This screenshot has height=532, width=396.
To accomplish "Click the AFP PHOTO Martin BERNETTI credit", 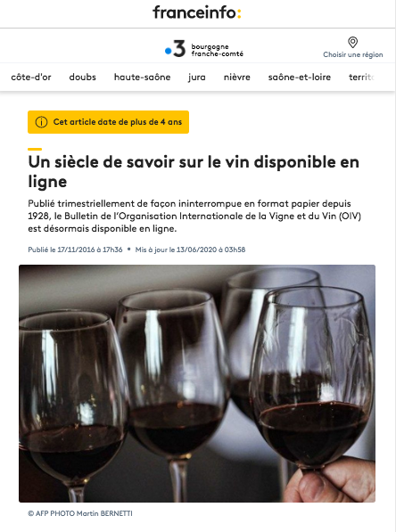I will (80, 513).
